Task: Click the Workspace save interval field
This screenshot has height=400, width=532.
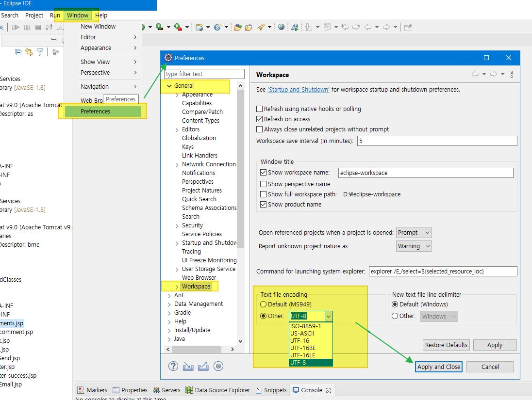Action: tap(437, 141)
